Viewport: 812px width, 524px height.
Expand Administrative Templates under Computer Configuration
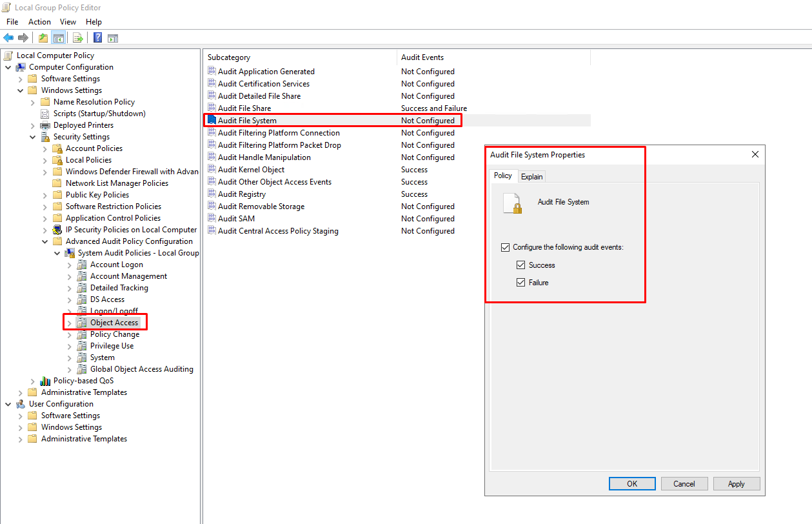coord(20,392)
